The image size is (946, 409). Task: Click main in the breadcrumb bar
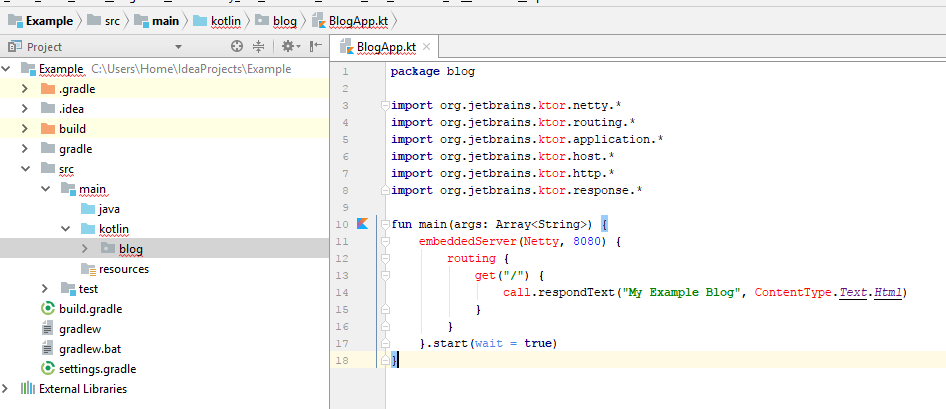tap(157, 21)
